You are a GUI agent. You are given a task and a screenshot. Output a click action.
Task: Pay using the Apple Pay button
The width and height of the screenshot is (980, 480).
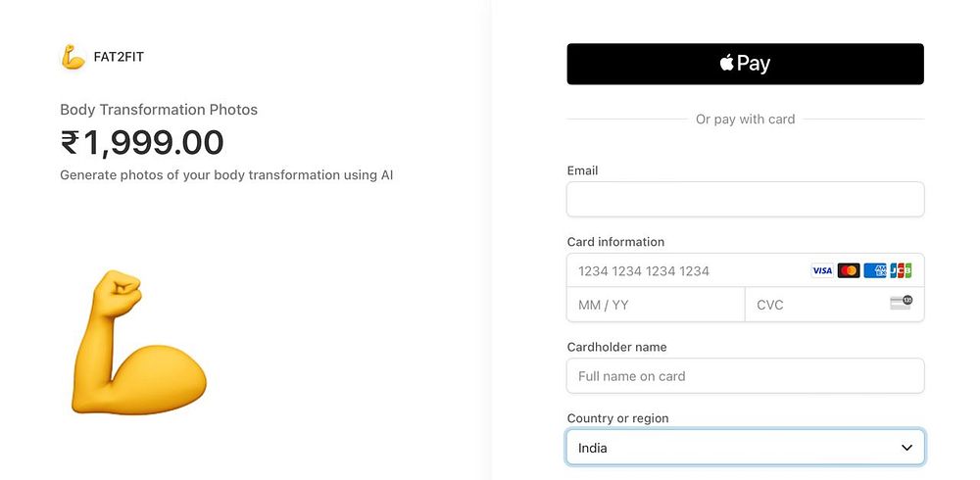tap(745, 64)
